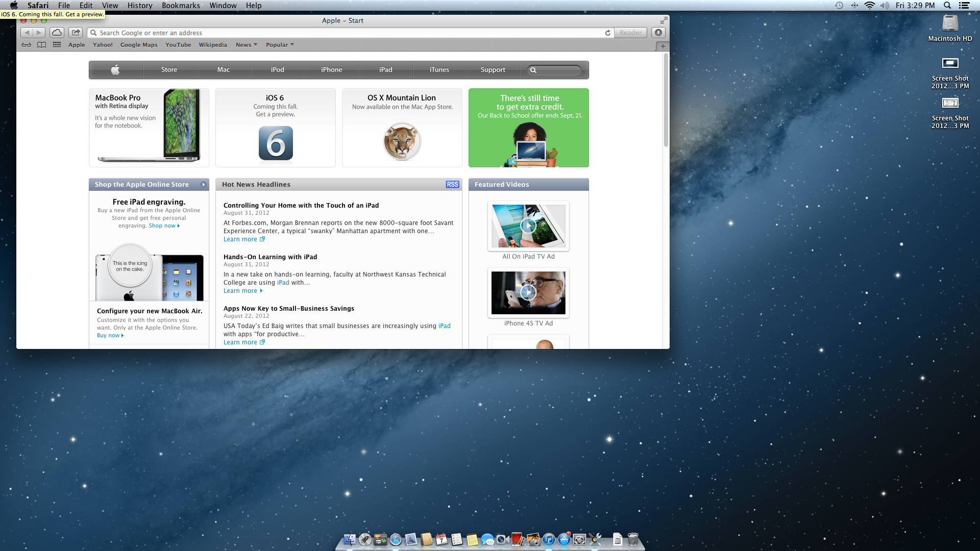Add a new tab with plus button

pyautogui.click(x=663, y=46)
